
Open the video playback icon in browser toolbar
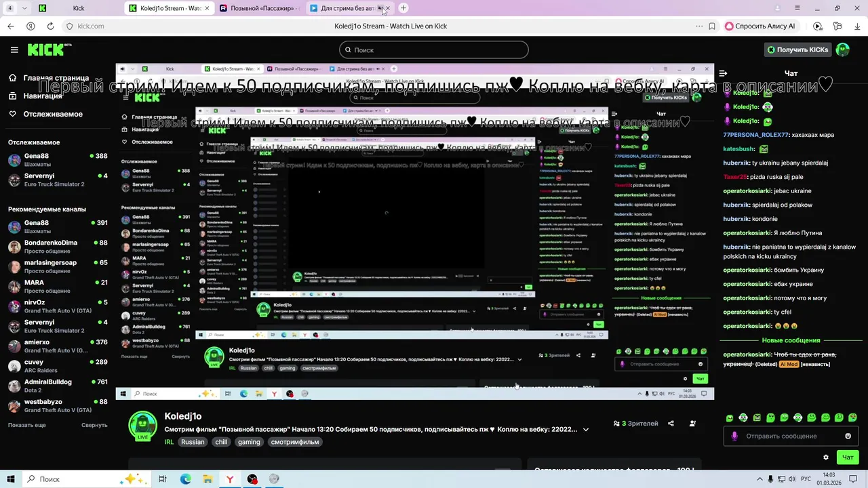(x=818, y=26)
